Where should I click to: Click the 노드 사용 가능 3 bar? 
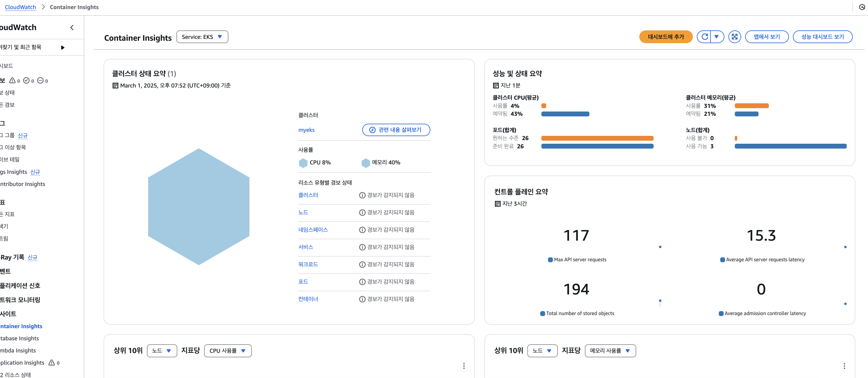point(790,146)
